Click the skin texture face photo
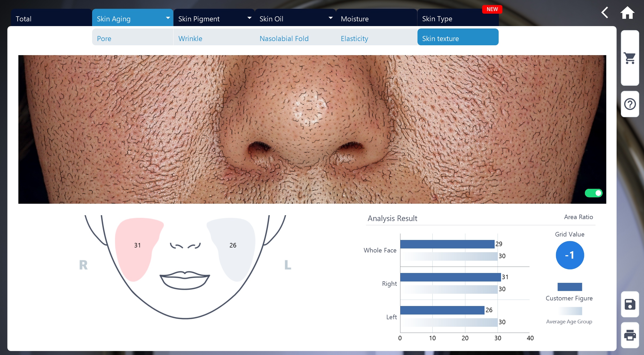The width and height of the screenshot is (644, 355). coord(312,129)
